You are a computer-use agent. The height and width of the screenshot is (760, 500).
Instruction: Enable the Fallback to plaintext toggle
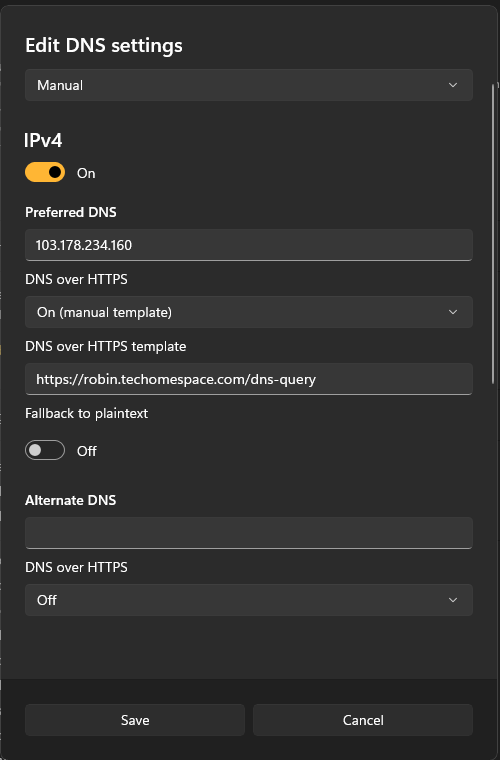[45, 450]
